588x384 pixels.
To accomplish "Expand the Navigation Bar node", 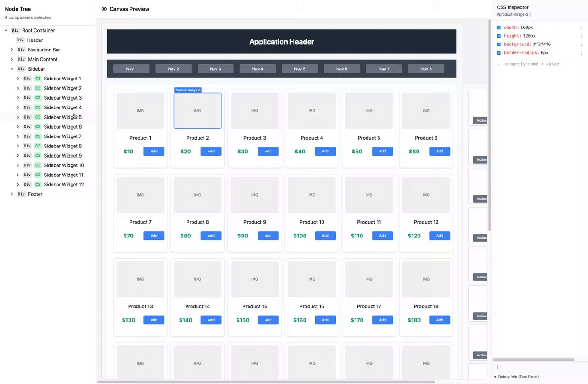I will coord(12,50).
